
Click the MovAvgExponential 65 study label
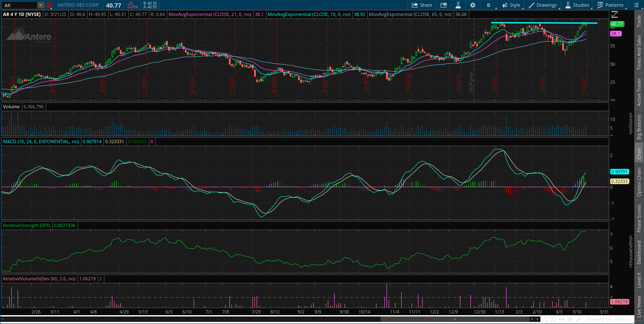[411, 14]
